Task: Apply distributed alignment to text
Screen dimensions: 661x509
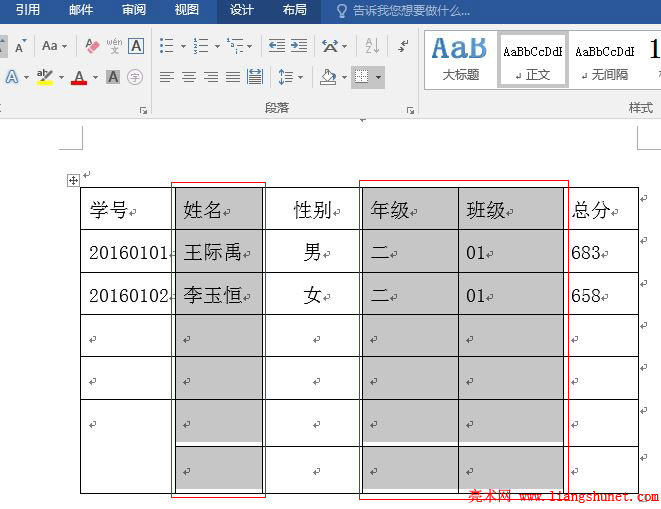Action: tap(255, 77)
